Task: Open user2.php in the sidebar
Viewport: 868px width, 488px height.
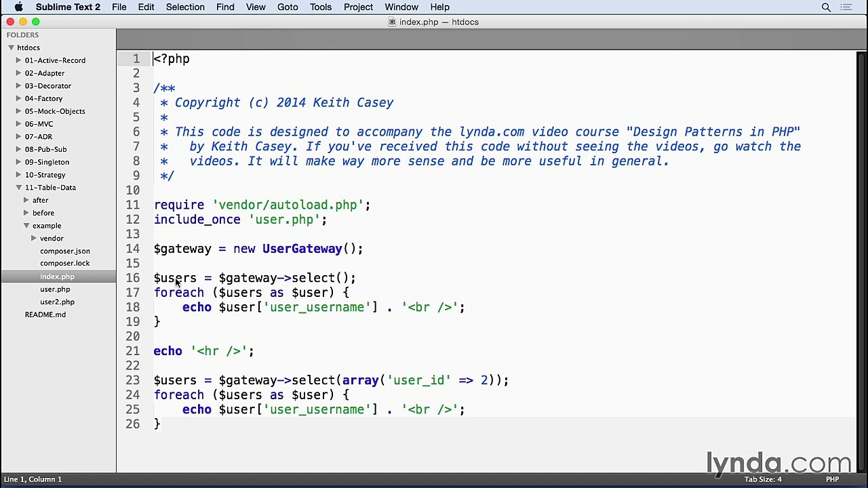Action: (x=57, y=302)
